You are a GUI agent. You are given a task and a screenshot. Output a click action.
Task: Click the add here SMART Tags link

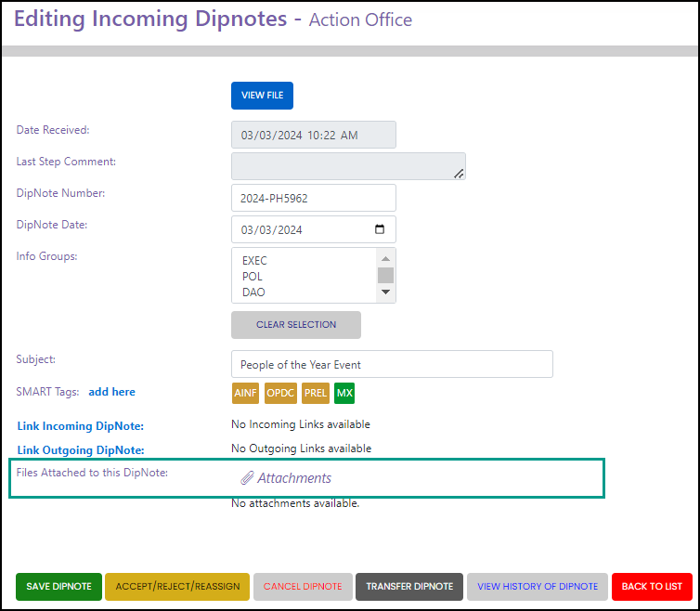click(112, 392)
